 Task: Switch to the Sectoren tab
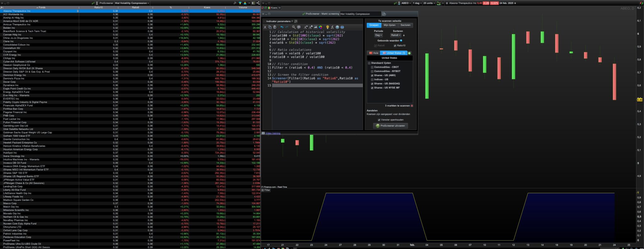point(405,25)
